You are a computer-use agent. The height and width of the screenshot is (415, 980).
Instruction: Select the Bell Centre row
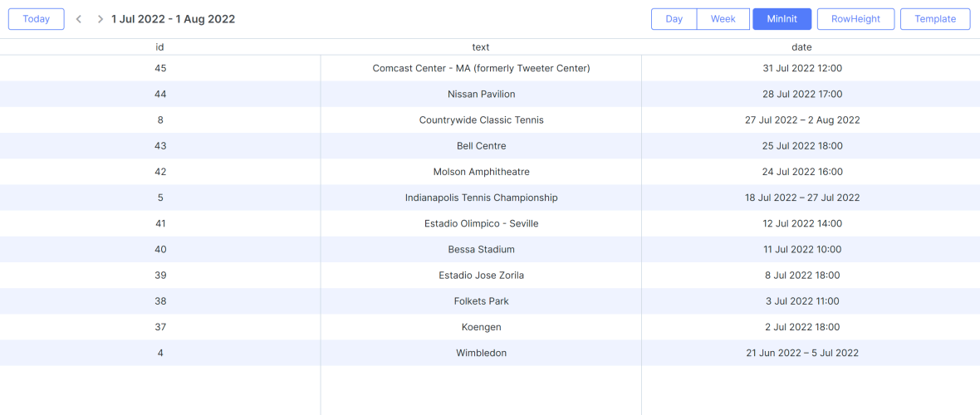tap(481, 146)
